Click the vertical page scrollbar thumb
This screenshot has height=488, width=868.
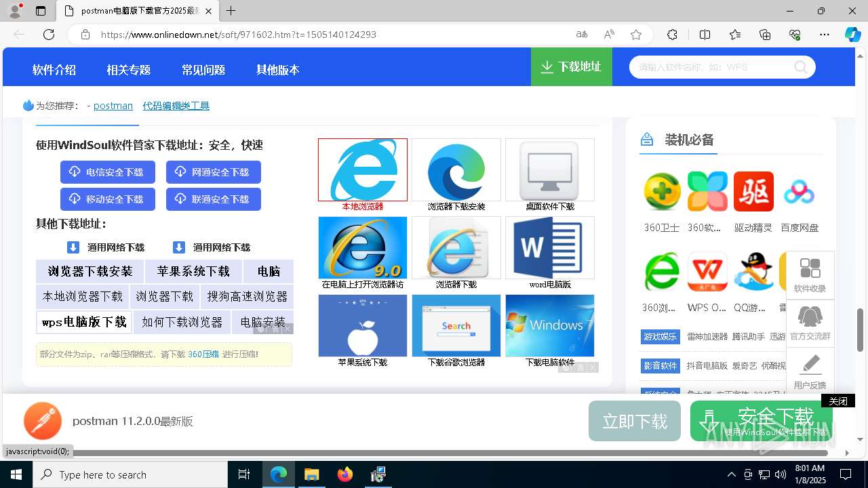point(861,329)
